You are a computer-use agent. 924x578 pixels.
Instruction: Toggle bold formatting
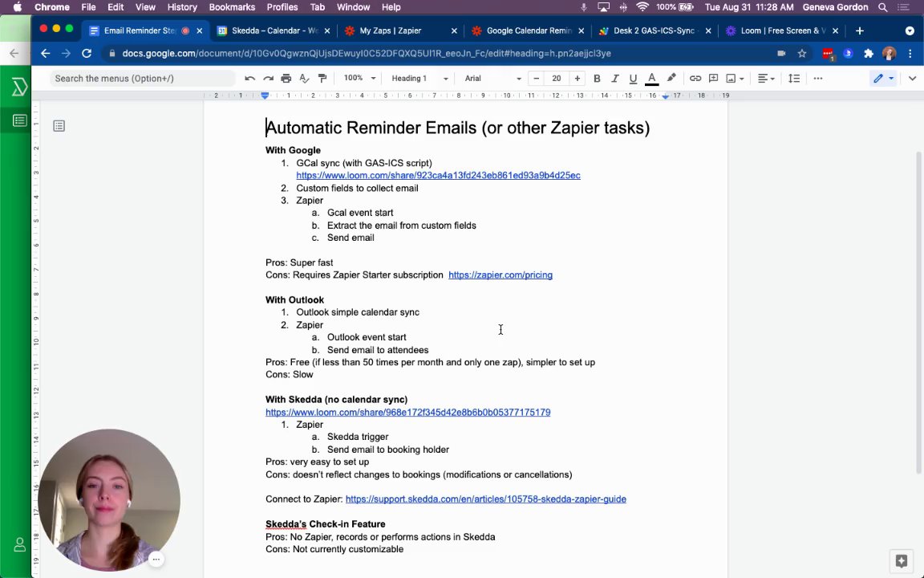[597, 79]
